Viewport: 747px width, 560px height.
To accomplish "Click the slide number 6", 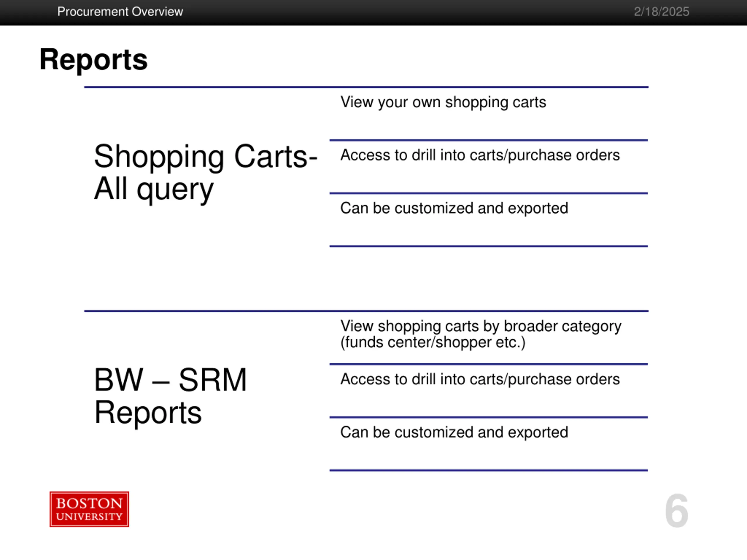I will (676, 510).
